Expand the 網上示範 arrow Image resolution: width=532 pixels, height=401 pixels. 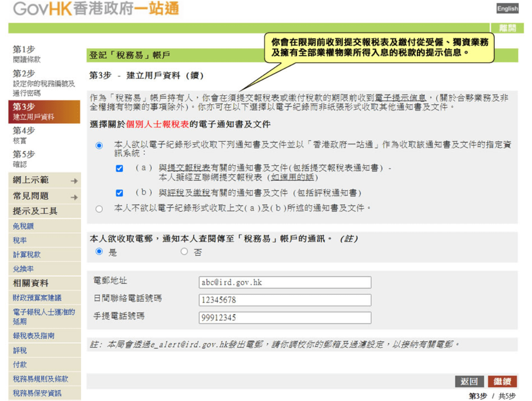(x=74, y=181)
